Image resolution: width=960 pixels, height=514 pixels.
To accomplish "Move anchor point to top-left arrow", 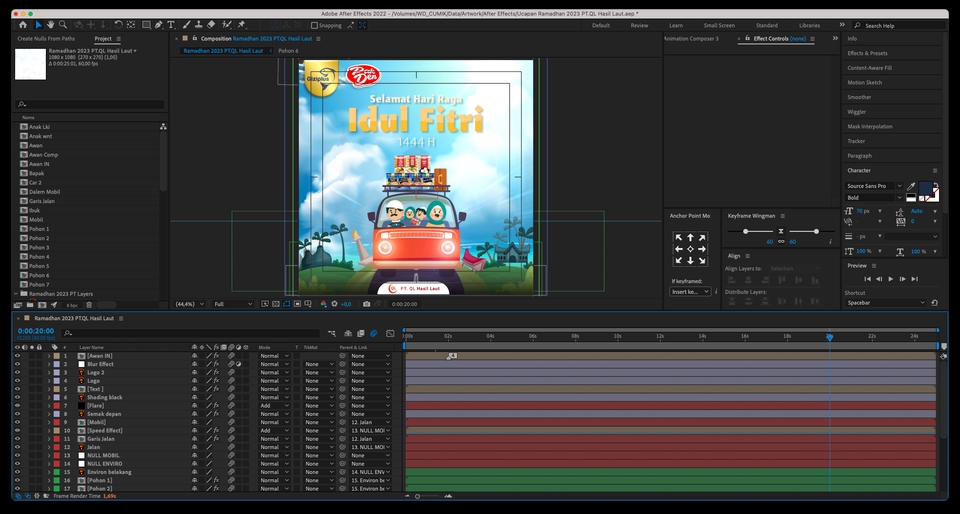I will 678,237.
